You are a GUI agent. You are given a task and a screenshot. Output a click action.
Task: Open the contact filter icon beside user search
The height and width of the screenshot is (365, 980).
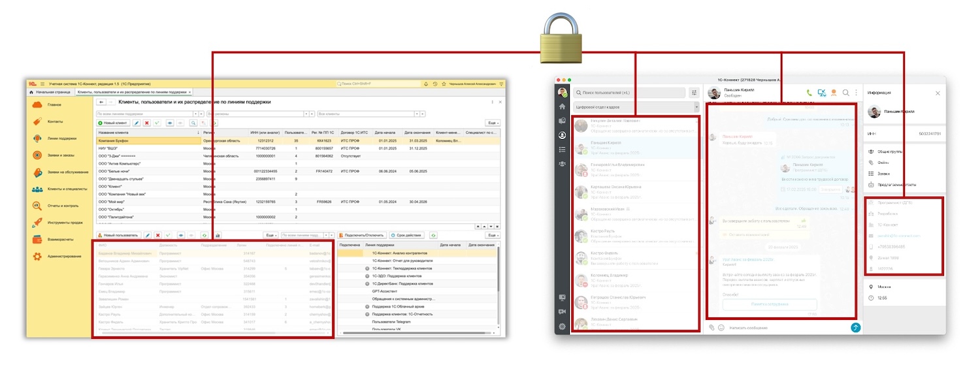[x=694, y=93]
